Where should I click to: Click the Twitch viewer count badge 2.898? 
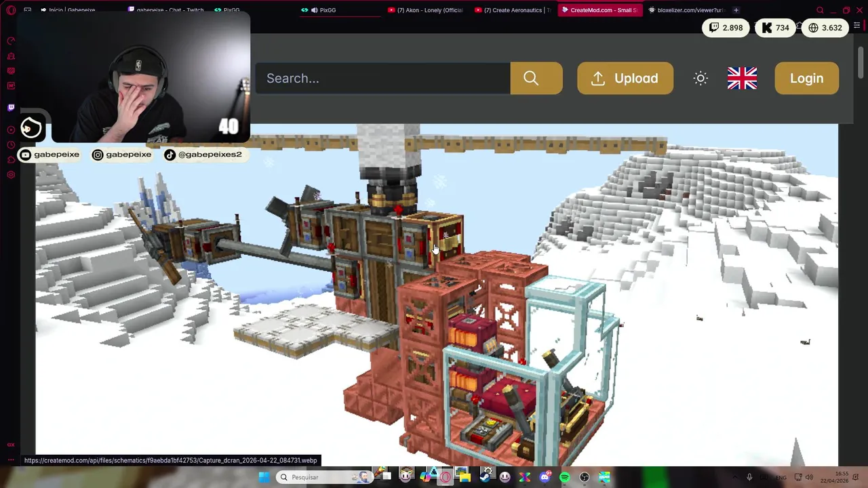coord(726,28)
